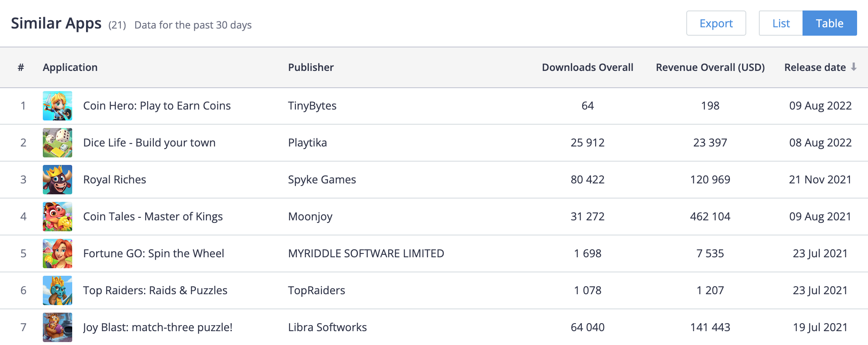The height and width of the screenshot is (345, 868).
Task: Open Coin Tales - Master of Kings
Action: (153, 217)
